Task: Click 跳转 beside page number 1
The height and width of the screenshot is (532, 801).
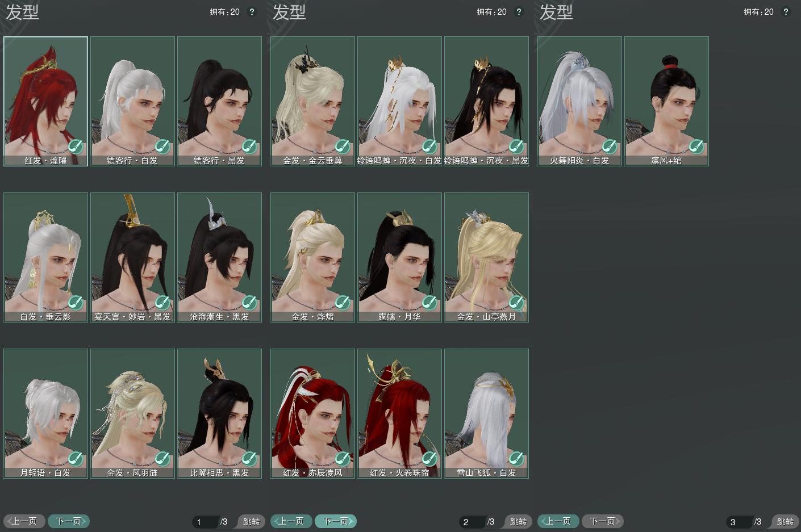Action: tap(251, 522)
